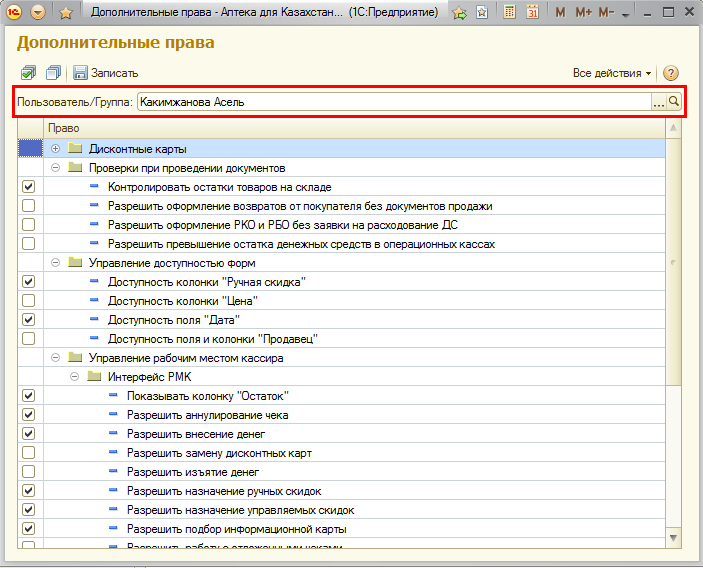Collapse the 'Интерфейс РМК' subfolder
Screen dimensions: 703x568
75,377
